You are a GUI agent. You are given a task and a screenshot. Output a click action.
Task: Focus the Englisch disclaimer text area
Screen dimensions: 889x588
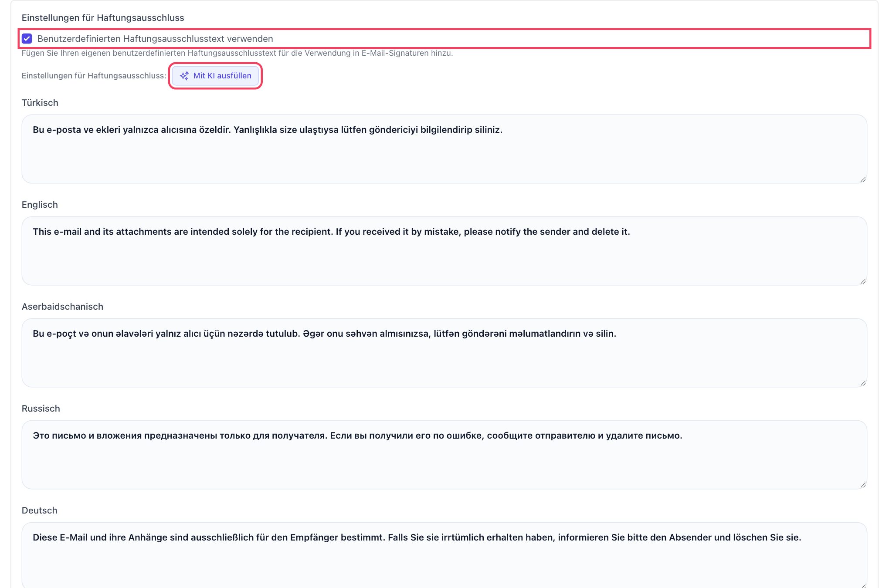click(x=444, y=251)
